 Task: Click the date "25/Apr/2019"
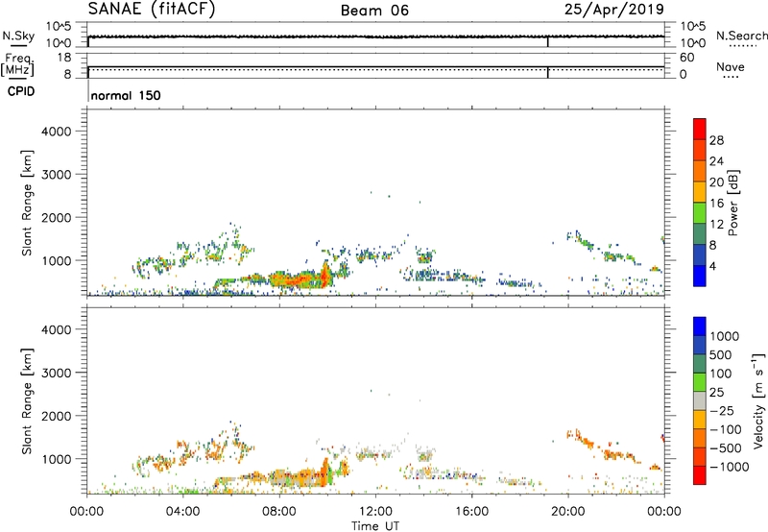pos(614,10)
